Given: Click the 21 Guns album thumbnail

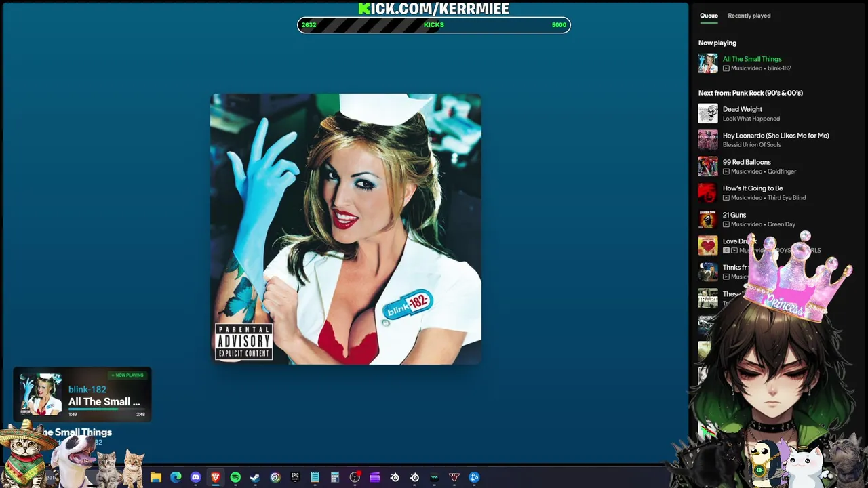Looking at the screenshot, I should pos(708,219).
